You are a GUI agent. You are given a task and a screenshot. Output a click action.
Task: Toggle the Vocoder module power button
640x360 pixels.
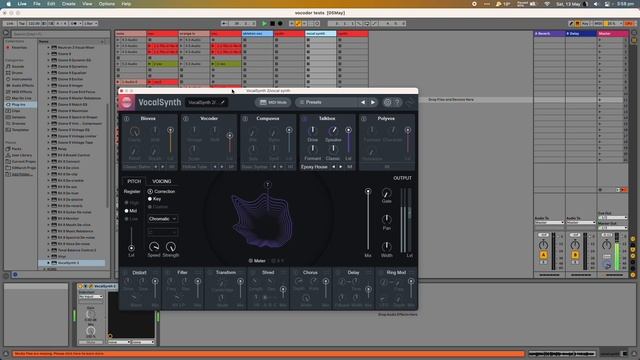(186, 119)
